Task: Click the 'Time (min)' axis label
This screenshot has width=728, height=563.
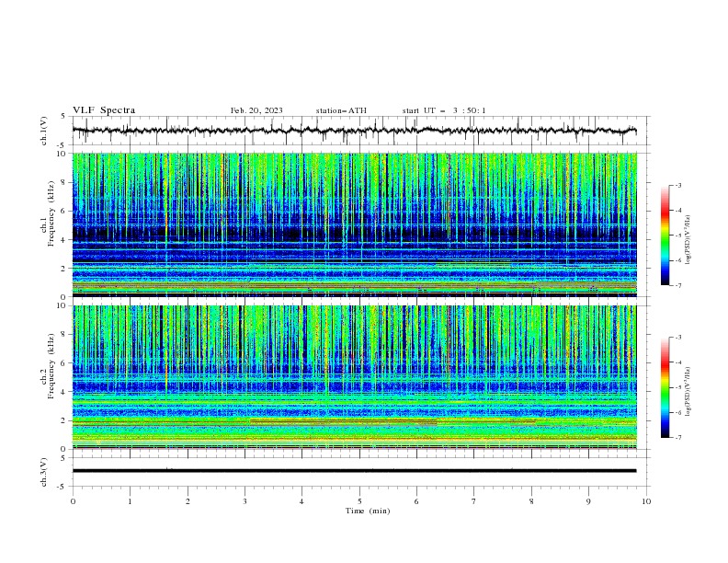Action: (368, 511)
